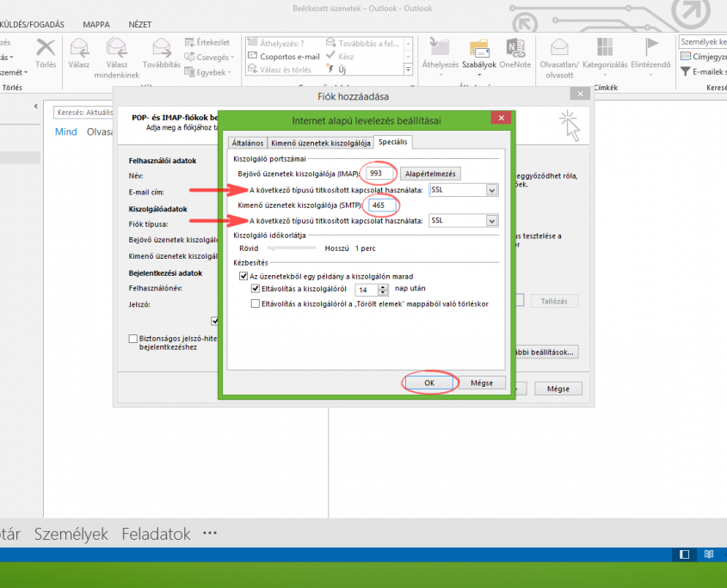The height and width of the screenshot is (588, 727).
Task: Expand the Szabályok dropdown in ribbon
Action: 478,74
